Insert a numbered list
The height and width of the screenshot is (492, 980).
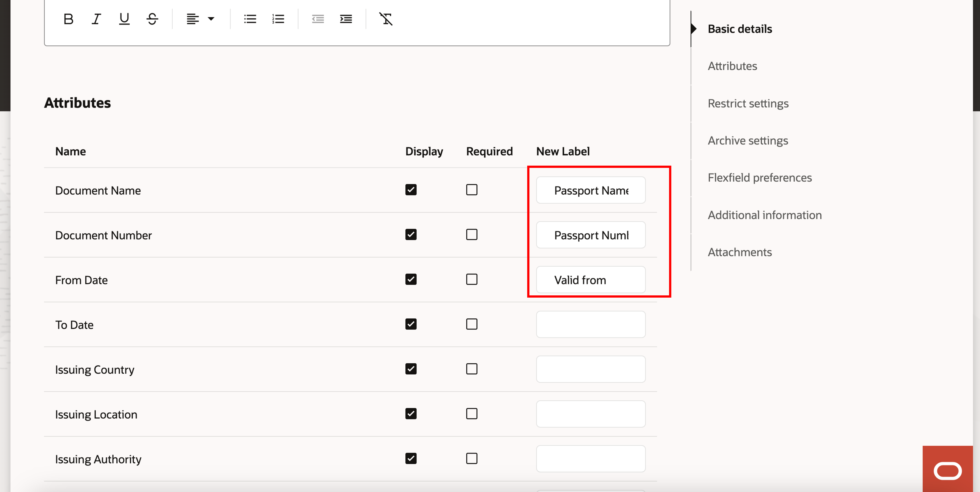coord(278,19)
